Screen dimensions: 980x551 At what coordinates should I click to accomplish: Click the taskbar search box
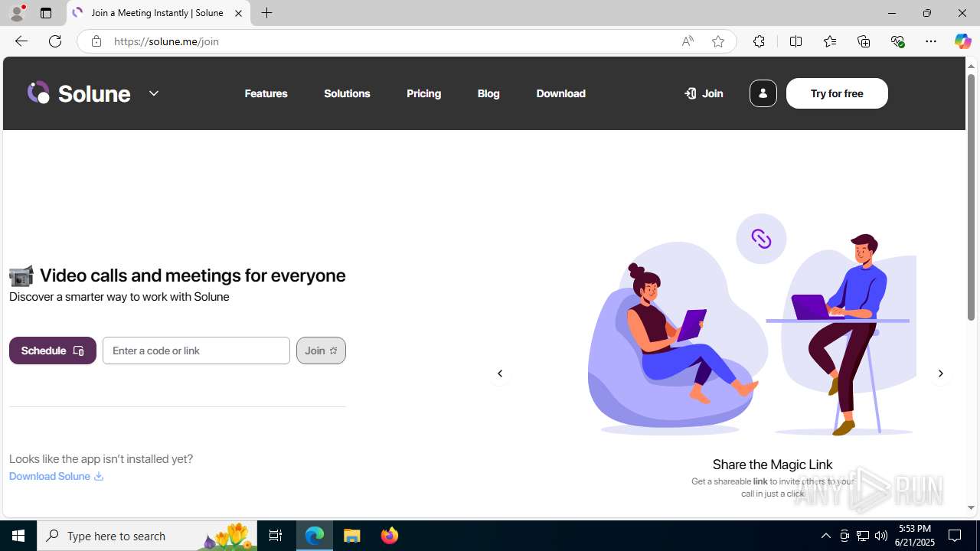pos(147,536)
